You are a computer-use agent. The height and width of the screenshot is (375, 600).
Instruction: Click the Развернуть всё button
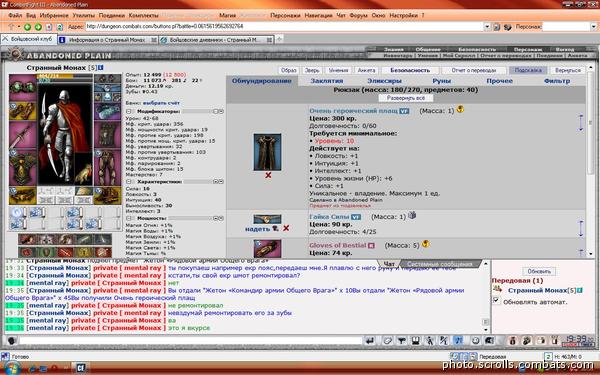406,98
